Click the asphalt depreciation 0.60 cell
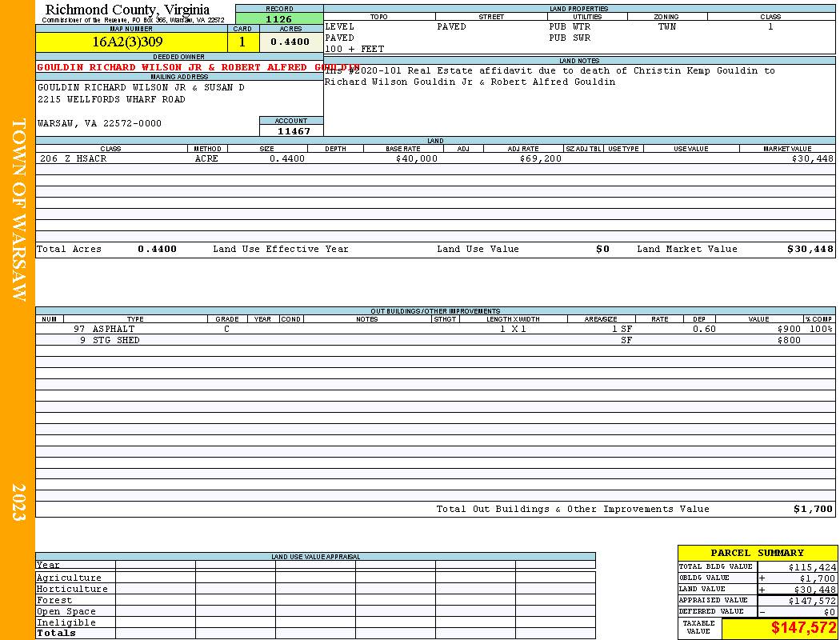Screen dimensions: 840x640 point(704,329)
